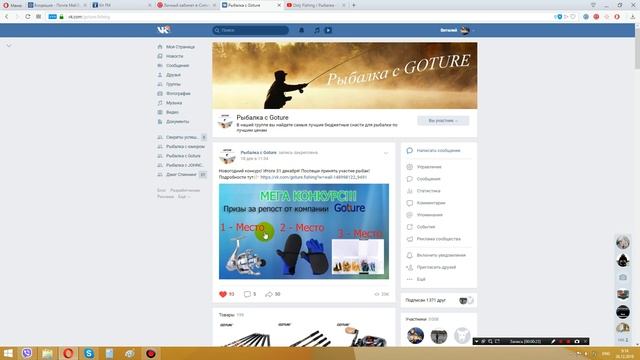640x360 pixels.
Task: Open Реклама сообщества
Action: click(x=438, y=239)
